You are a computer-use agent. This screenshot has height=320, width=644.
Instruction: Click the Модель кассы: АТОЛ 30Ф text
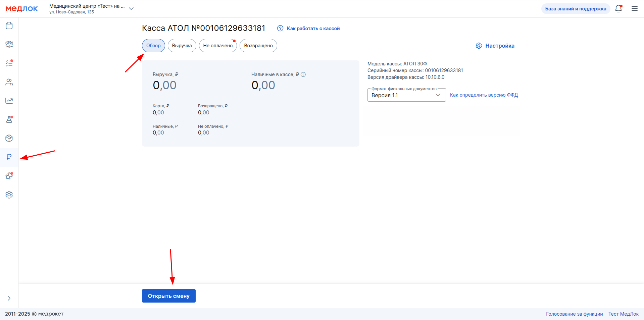397,64
